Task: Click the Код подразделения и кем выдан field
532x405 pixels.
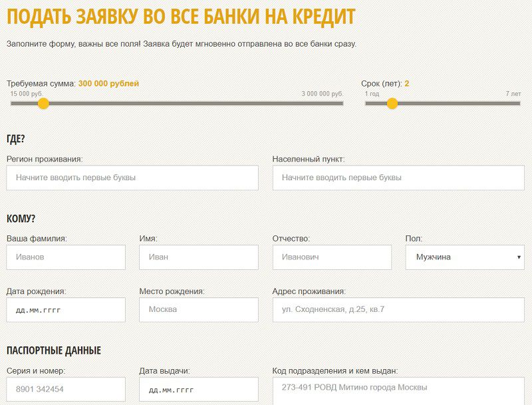Action: click(x=398, y=391)
